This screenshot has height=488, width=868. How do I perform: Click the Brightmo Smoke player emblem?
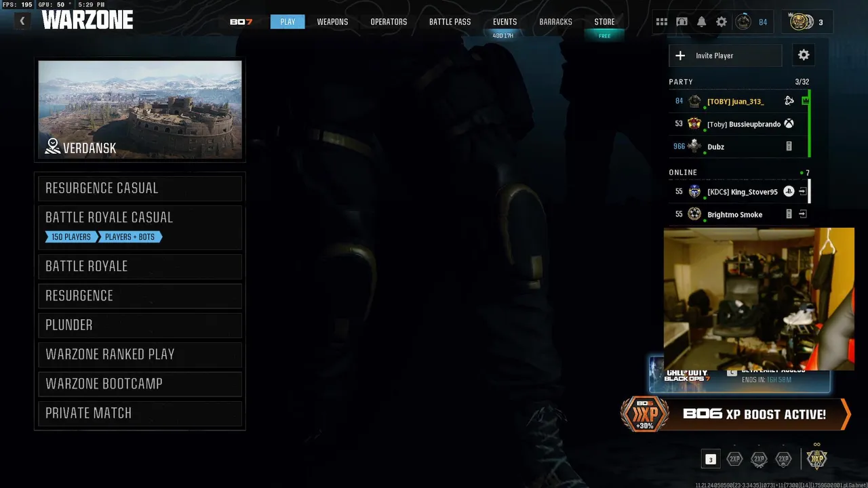pyautogui.click(x=694, y=214)
